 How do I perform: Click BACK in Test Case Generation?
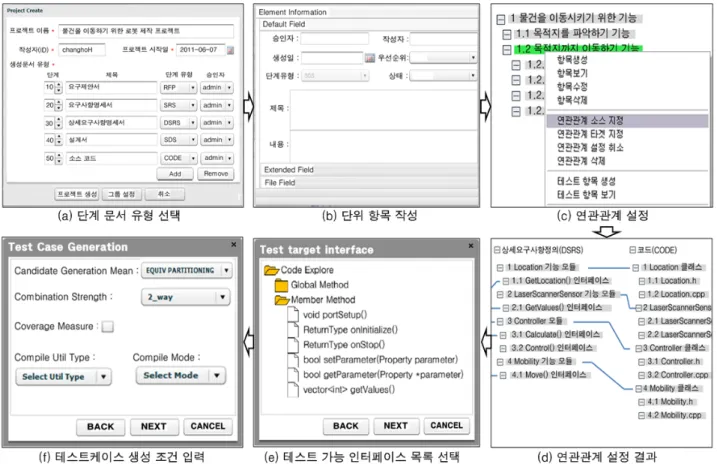coord(101,427)
